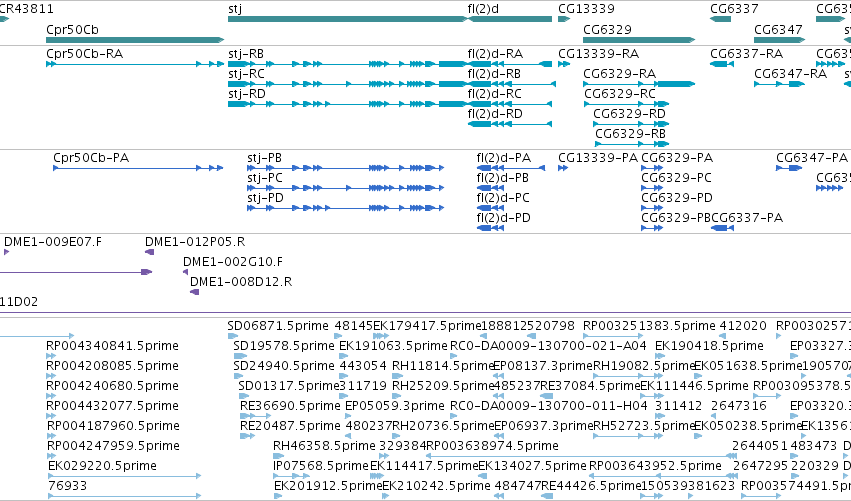The image size is (851, 501).
Task: Select the CG6329-PD protein label
Action: point(677,198)
